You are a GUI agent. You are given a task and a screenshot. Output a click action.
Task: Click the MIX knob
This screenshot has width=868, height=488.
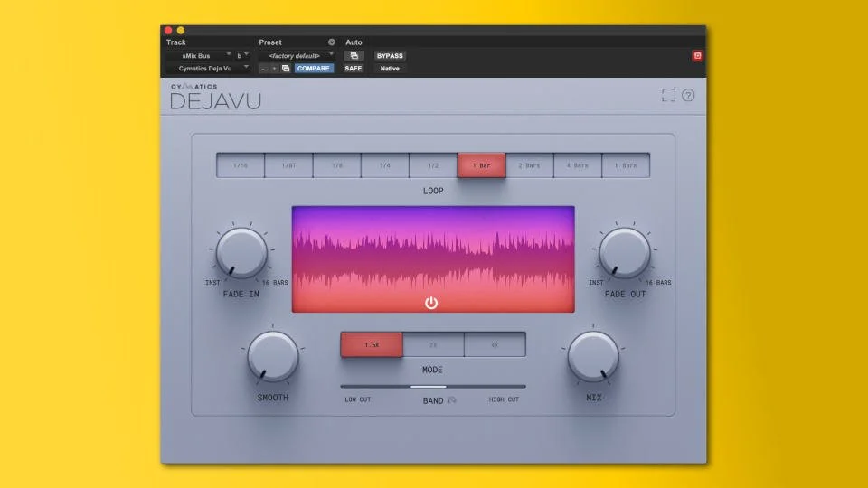click(x=593, y=356)
